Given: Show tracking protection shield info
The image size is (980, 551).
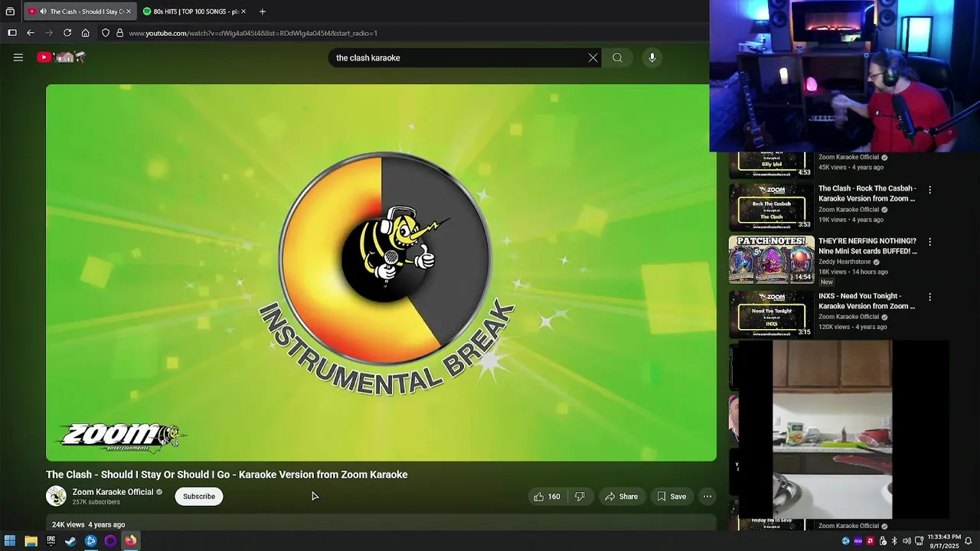Looking at the screenshot, I should click(106, 33).
